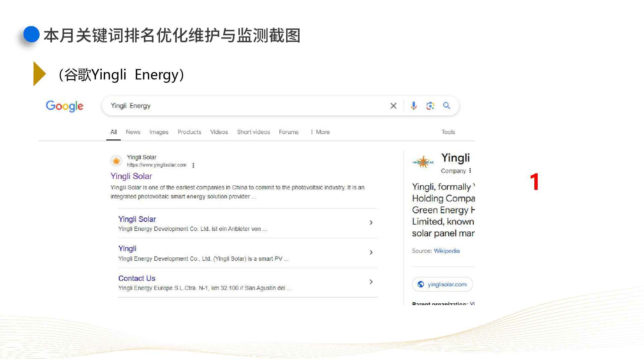Click the 'Yingli Solar is one of the earliest' snippet
Viewport: 644px width, 362px height.
coord(237,192)
